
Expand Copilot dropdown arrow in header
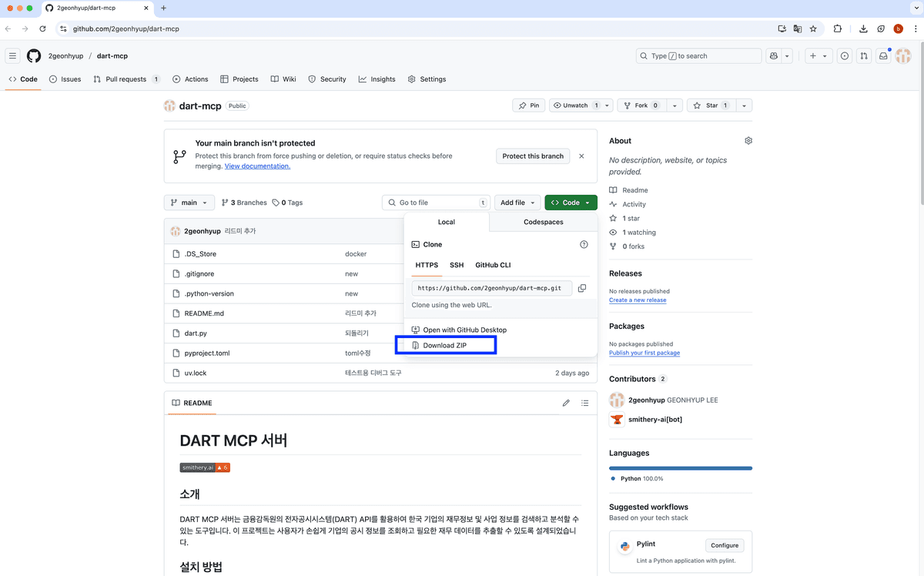pos(787,56)
